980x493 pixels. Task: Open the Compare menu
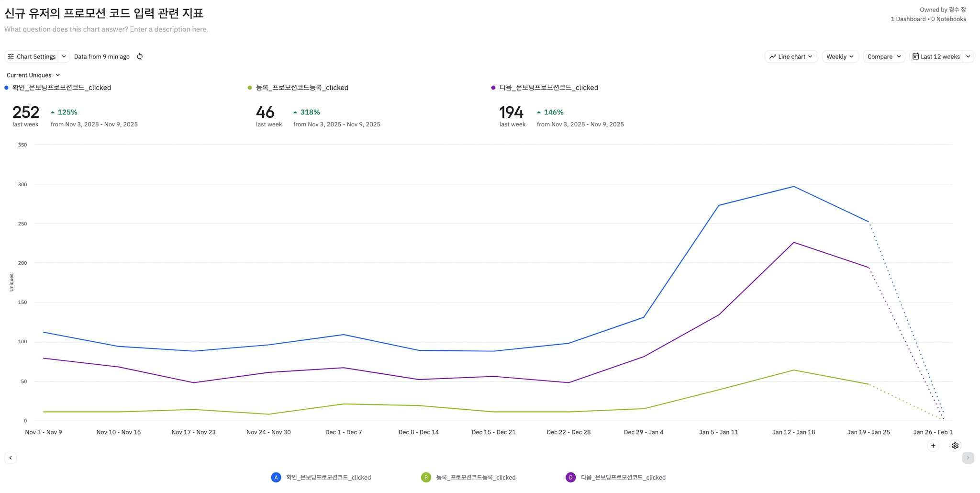[x=884, y=56]
